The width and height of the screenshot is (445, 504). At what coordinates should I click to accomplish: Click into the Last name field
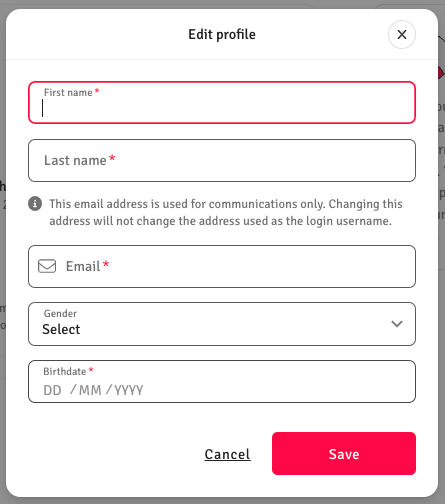[222, 160]
